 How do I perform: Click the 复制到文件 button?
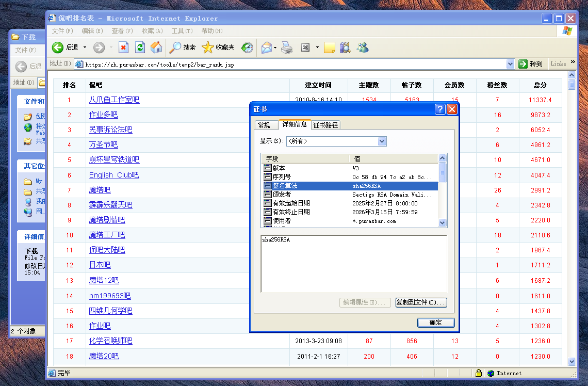pos(420,302)
